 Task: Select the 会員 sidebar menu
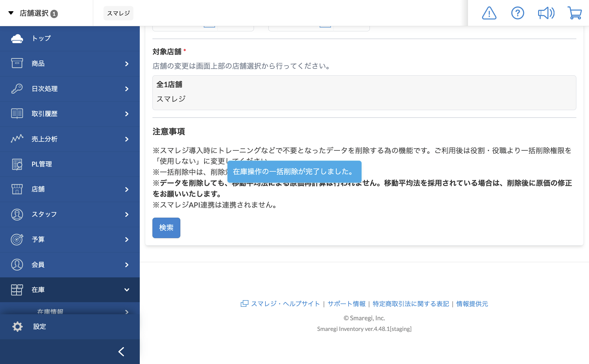click(x=38, y=265)
